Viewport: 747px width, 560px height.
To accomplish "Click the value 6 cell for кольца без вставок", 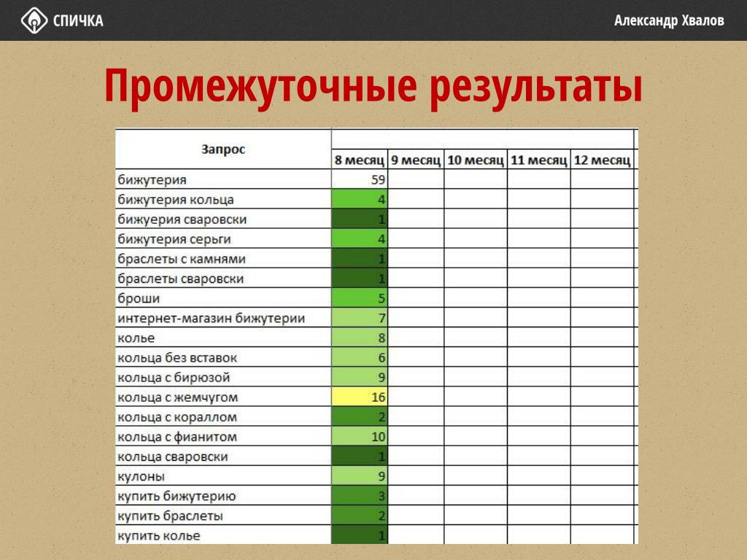I will [x=360, y=357].
